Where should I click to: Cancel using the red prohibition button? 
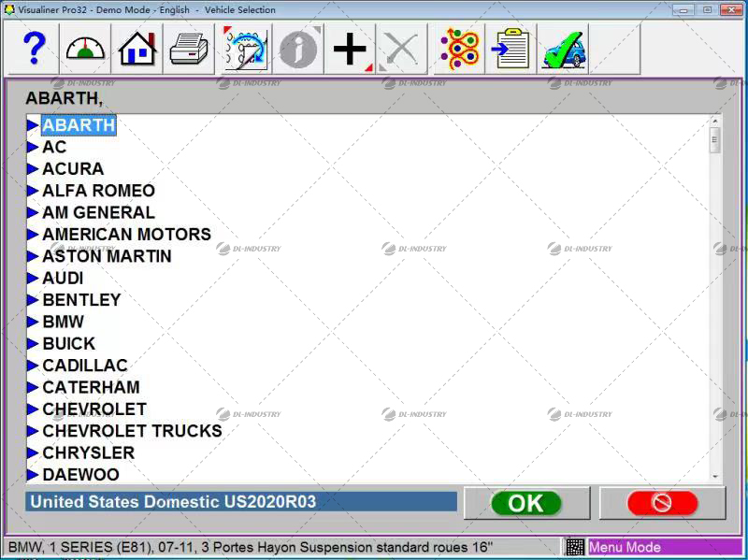tap(661, 502)
